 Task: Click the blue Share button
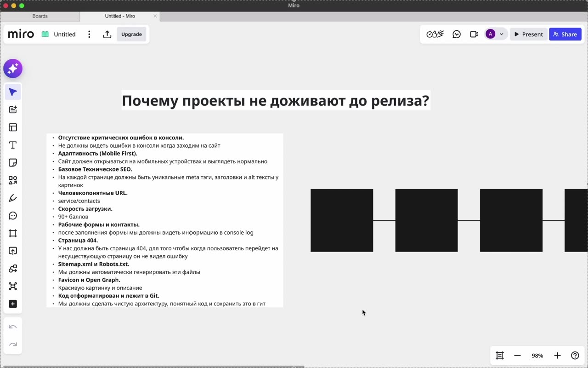pos(565,34)
